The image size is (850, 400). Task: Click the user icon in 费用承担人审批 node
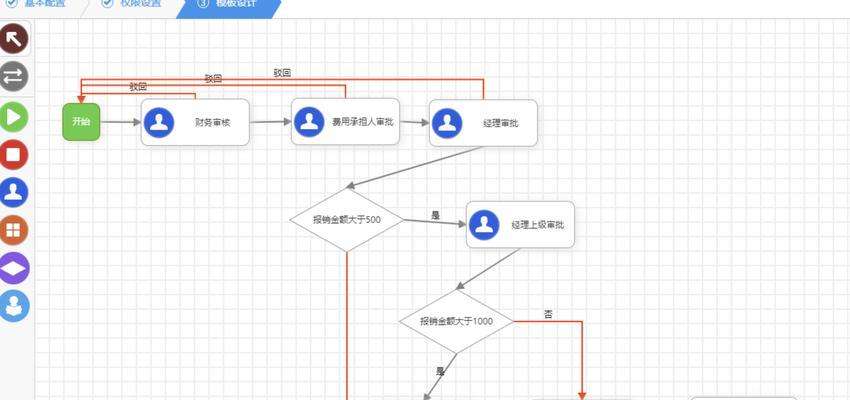click(310, 122)
